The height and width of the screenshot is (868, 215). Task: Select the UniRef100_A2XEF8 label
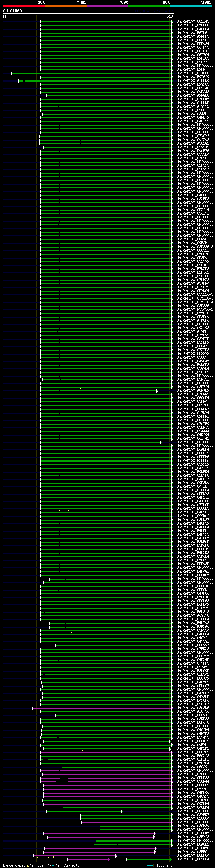click(193, 73)
